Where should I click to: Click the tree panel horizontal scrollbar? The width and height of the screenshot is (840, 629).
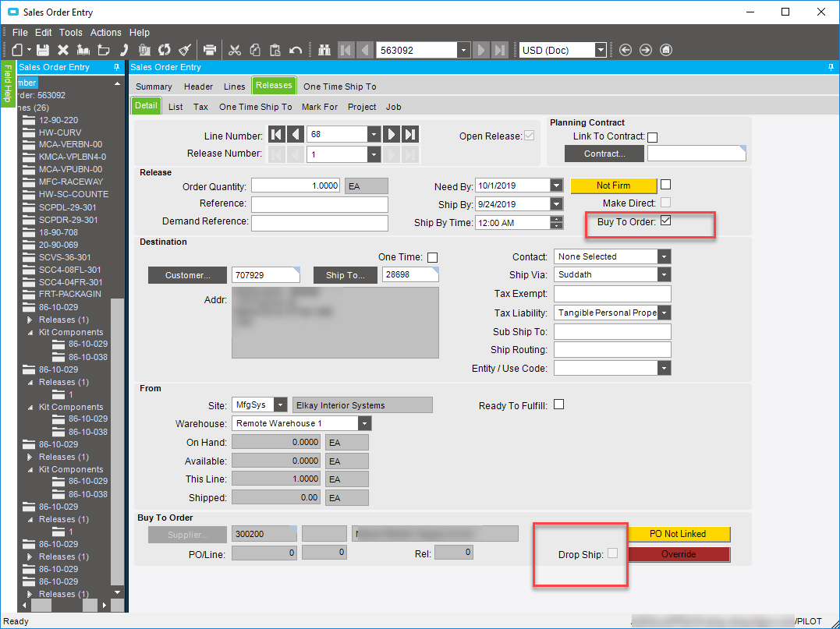pos(64,605)
